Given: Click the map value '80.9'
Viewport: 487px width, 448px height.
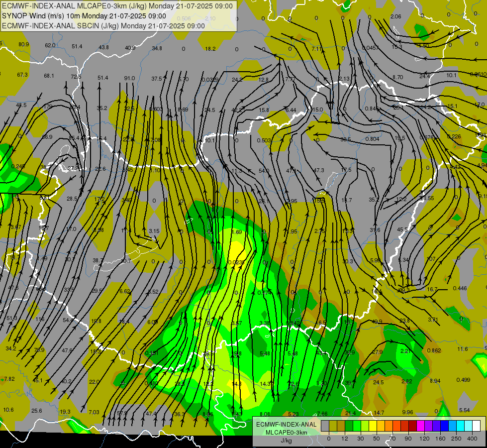Looking at the screenshot, I should [23, 44].
